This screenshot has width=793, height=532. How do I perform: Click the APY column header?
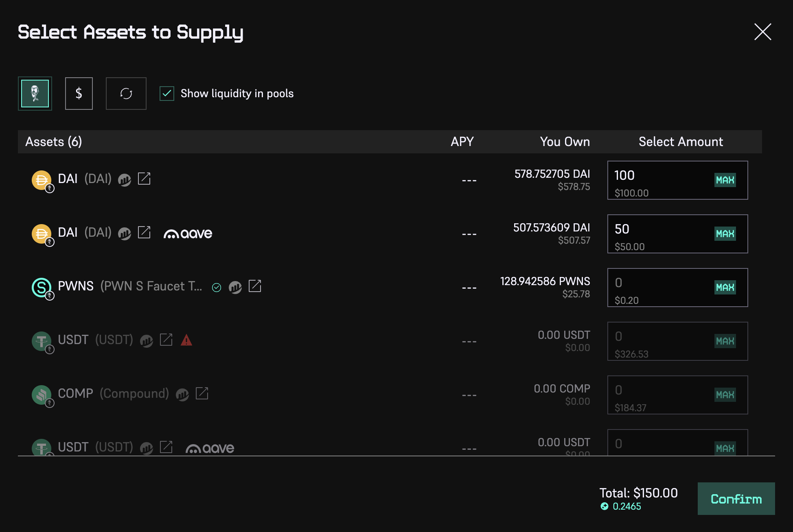tap(462, 142)
